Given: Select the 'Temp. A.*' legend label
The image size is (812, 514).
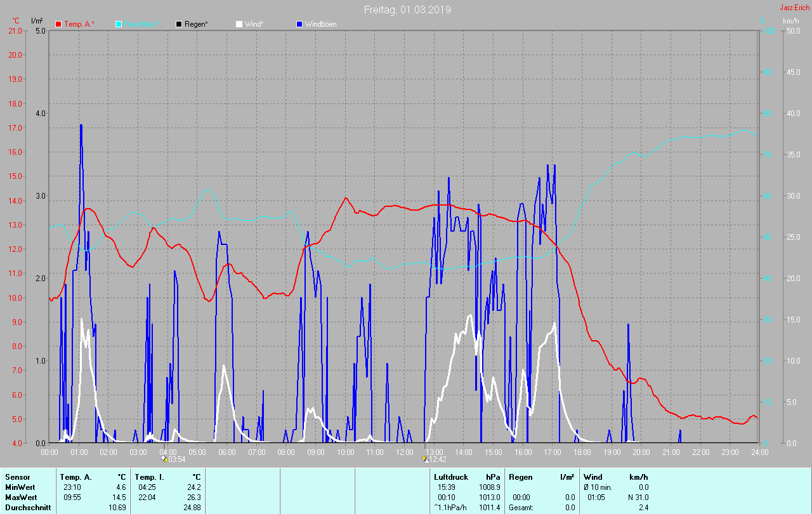Looking at the screenshot, I should click(79, 24).
